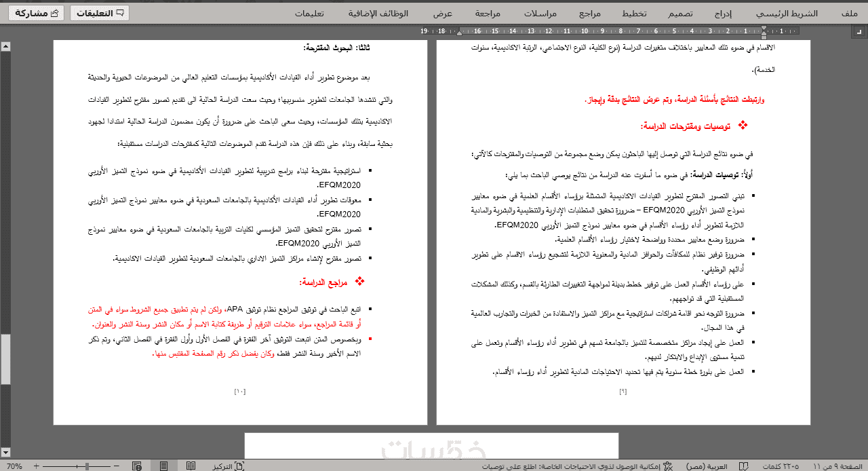Click heading توصيات ومقترحات الدراسة
Screen dimensions: 868x471
pos(685,127)
